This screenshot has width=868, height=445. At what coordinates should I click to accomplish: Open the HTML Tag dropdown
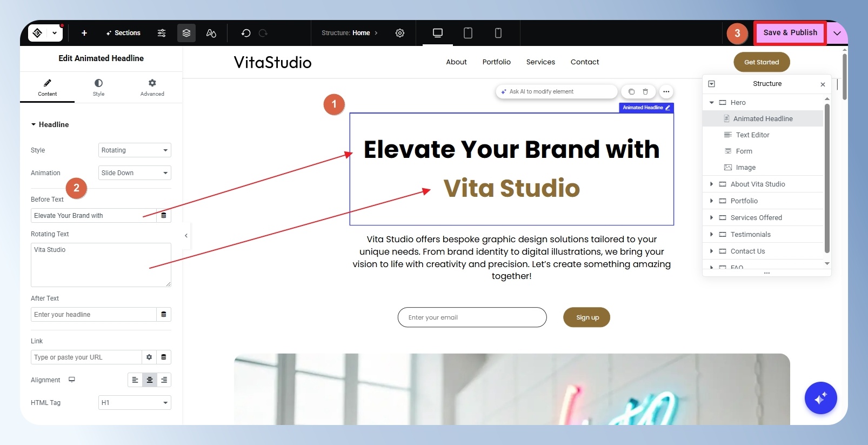[x=135, y=402]
